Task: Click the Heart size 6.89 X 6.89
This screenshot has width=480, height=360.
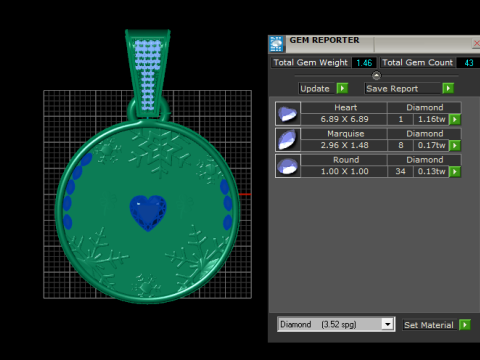Action: pyautogui.click(x=344, y=119)
